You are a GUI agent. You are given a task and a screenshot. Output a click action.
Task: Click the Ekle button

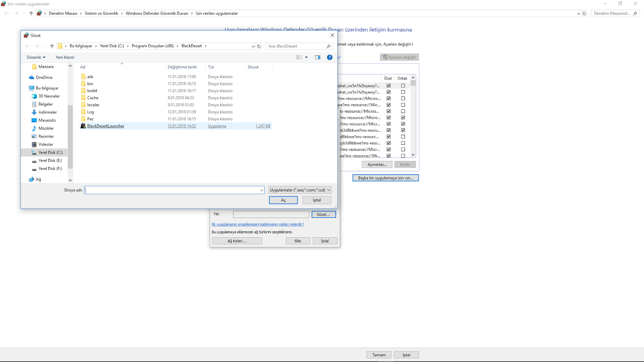click(x=298, y=241)
